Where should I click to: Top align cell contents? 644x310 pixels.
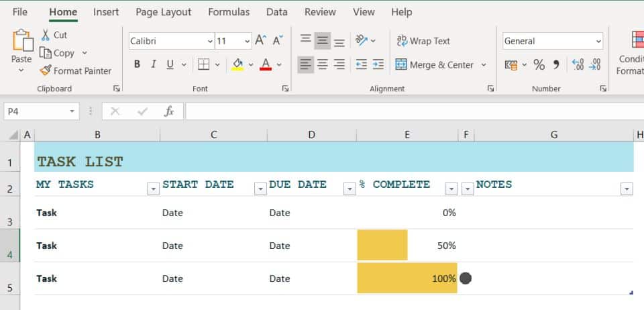(x=306, y=40)
